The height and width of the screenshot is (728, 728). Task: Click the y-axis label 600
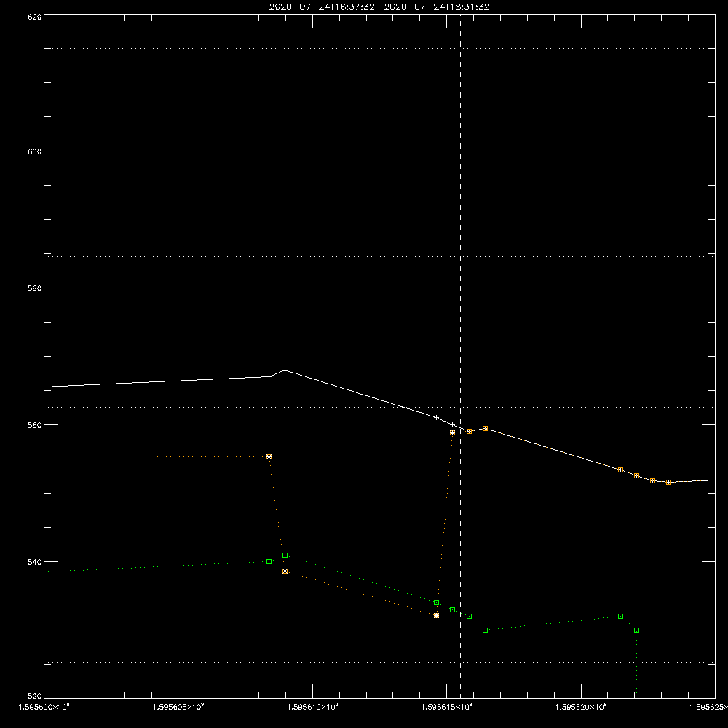[35, 151]
